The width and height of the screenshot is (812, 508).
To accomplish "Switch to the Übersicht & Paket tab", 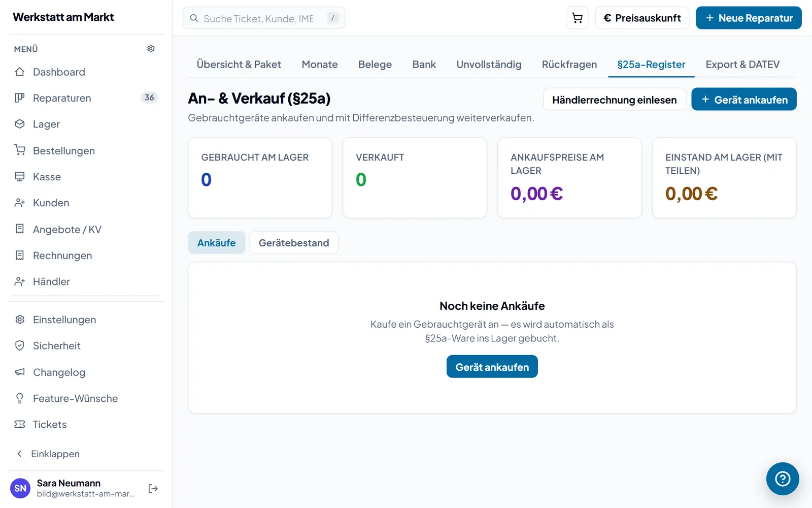I will 239,65.
